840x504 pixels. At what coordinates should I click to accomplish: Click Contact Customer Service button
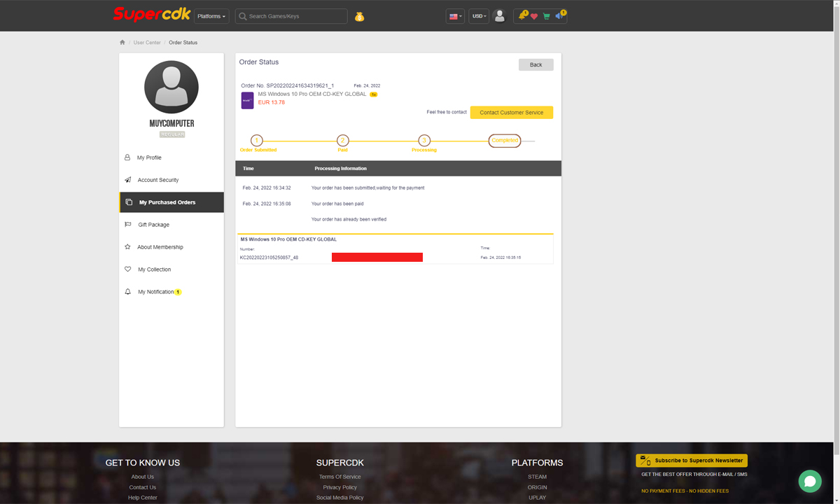point(511,113)
